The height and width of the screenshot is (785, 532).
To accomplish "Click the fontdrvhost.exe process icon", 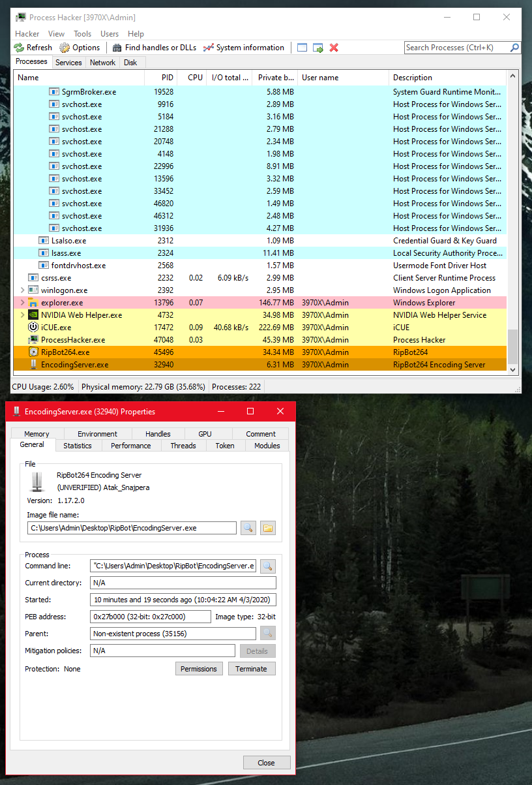I will coord(44,266).
